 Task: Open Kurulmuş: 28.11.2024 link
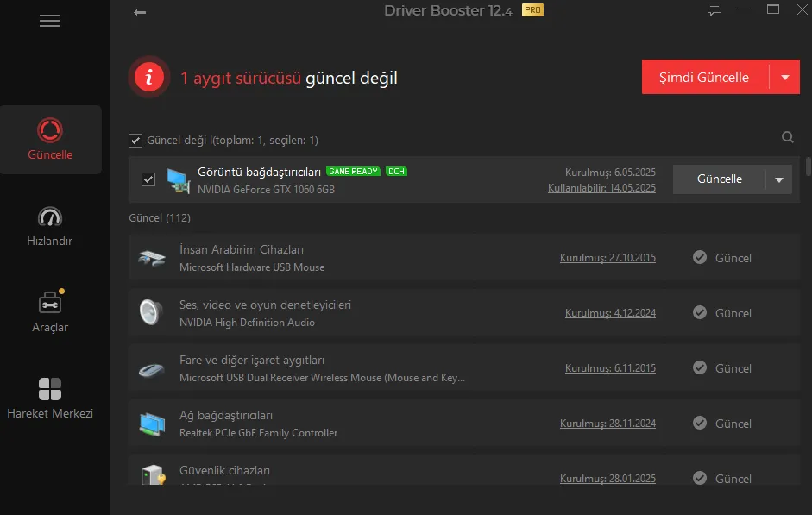coord(607,424)
